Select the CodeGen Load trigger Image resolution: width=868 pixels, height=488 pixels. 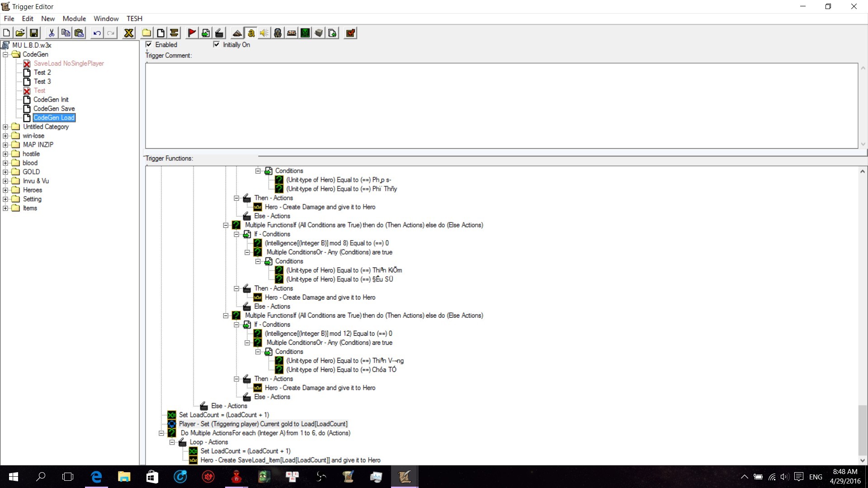tap(54, 117)
